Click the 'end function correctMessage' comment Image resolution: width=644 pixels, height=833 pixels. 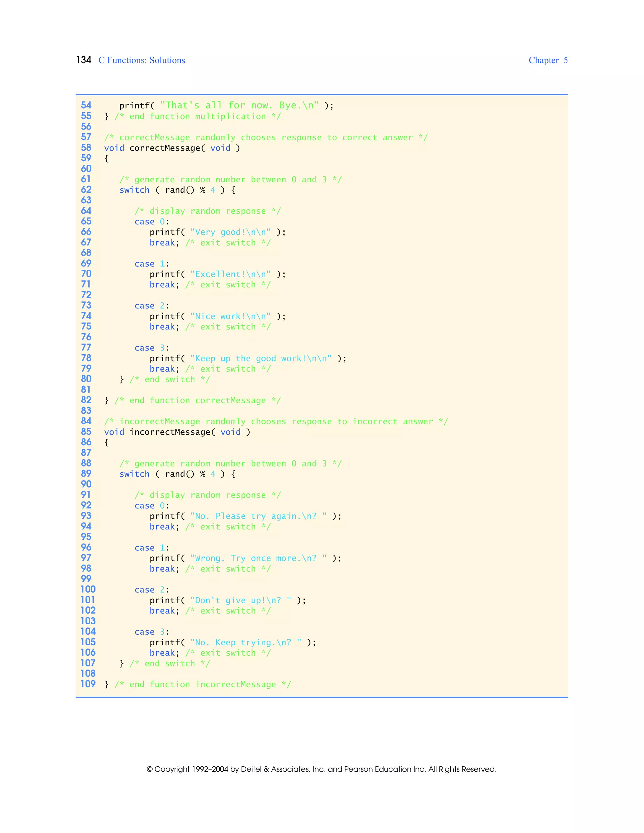point(197,400)
